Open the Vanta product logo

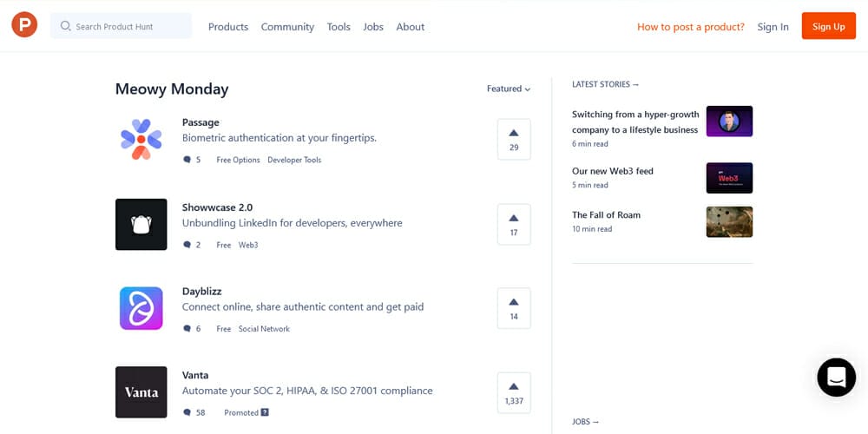[x=141, y=392]
